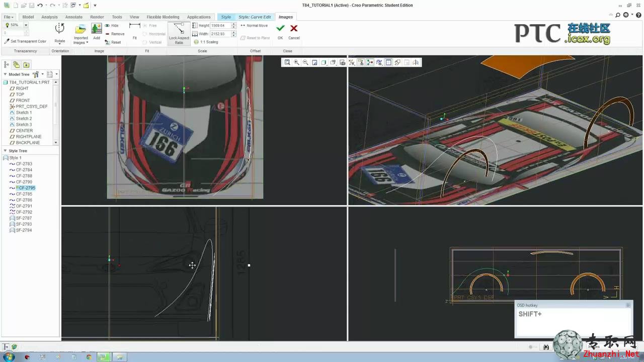The height and width of the screenshot is (362, 644).
Task: Click Refit zoom icon in graphics toolbar
Action: click(x=287, y=62)
